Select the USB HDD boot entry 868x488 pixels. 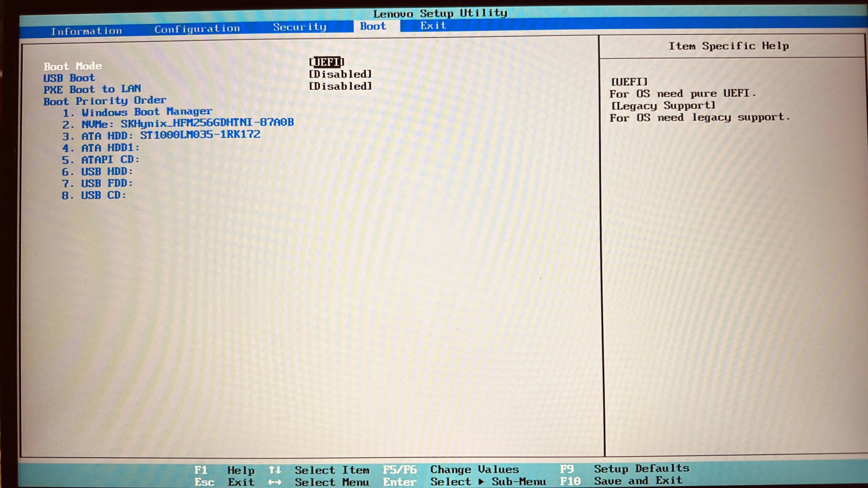(97, 172)
